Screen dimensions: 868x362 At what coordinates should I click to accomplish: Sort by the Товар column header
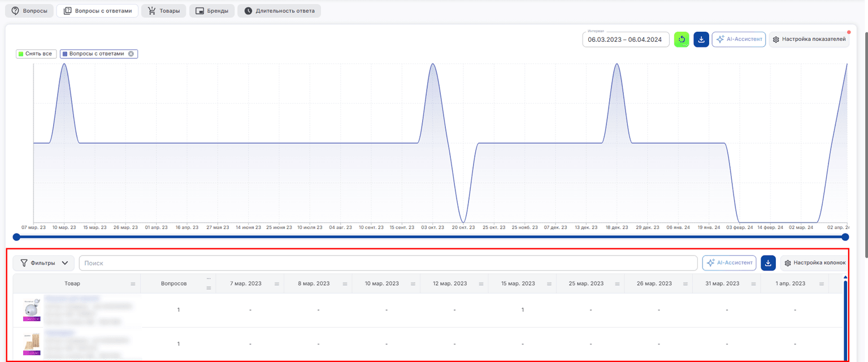pos(72,283)
